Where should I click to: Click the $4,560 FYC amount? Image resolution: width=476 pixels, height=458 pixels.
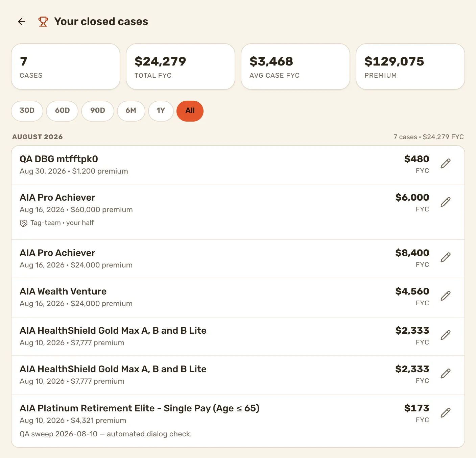pos(412,291)
